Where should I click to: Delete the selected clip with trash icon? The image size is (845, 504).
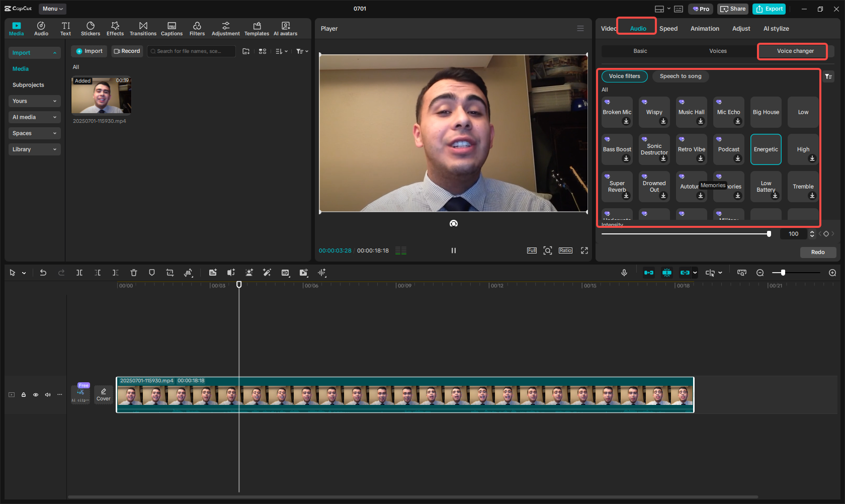134,273
